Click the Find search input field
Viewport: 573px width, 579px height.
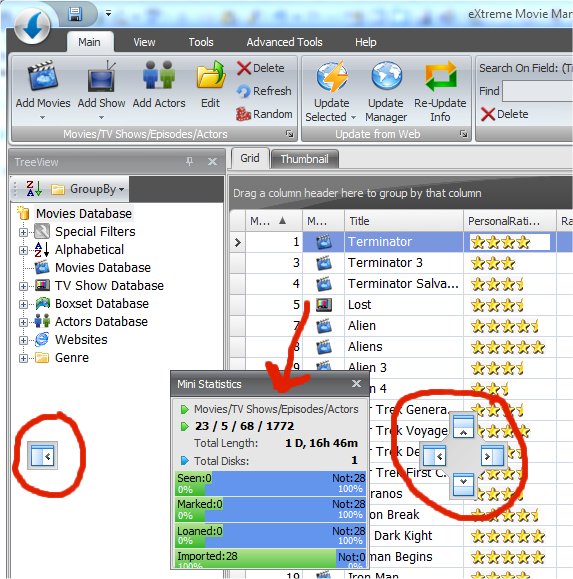pos(538,91)
